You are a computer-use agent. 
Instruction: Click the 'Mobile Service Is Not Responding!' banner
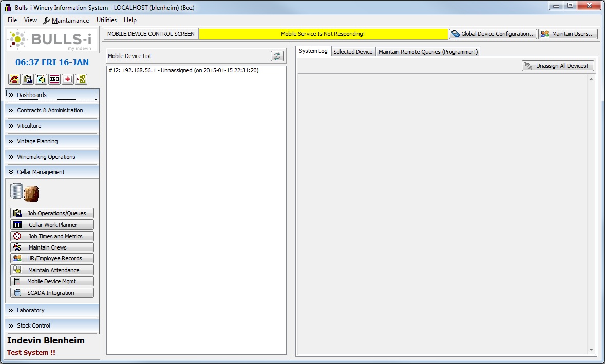tap(323, 34)
